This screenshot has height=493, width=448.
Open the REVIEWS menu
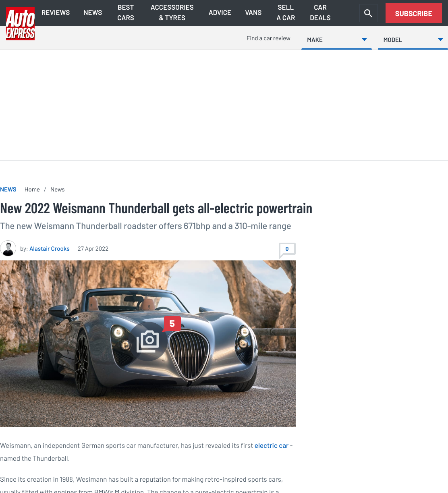pyautogui.click(x=56, y=12)
